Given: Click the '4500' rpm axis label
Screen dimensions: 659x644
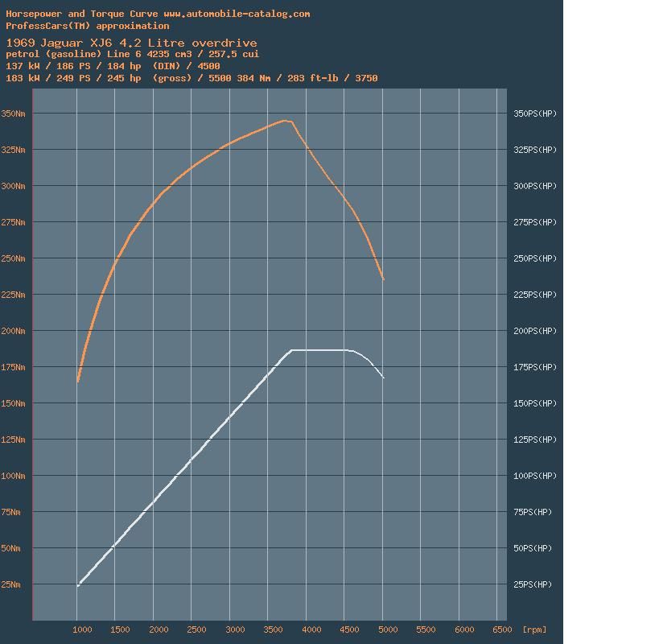Looking at the screenshot, I should (350, 630).
